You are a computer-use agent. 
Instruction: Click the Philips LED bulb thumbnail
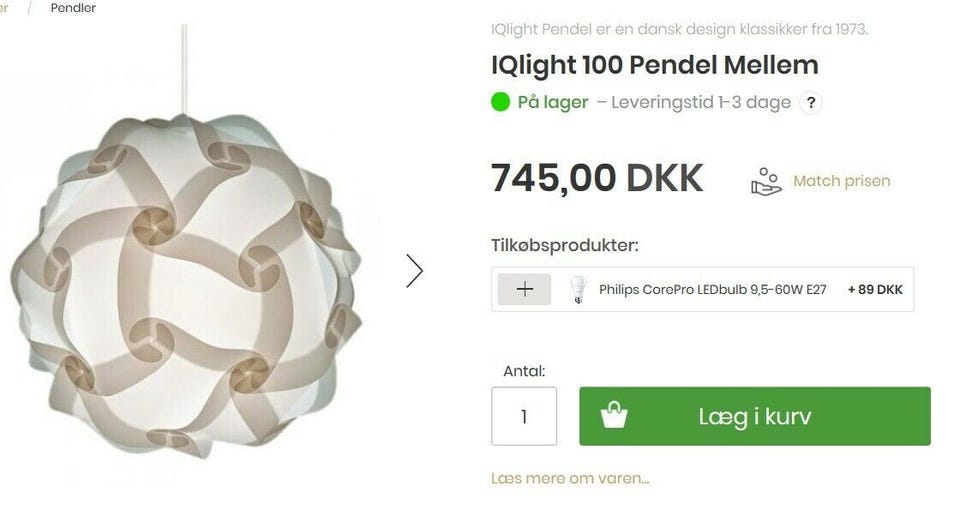[x=578, y=289]
